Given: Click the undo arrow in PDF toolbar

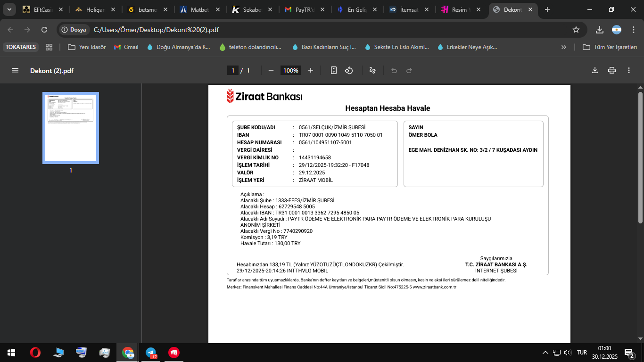Looking at the screenshot, I should pyautogui.click(x=394, y=70).
